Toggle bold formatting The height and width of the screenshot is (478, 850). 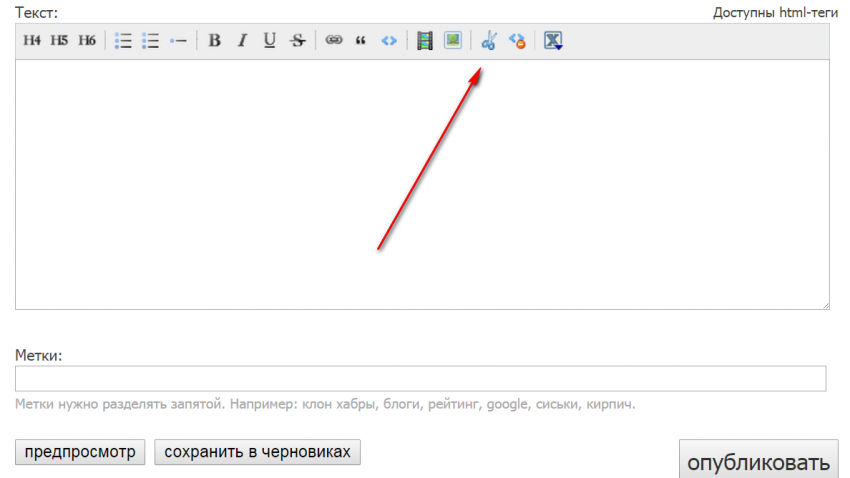214,41
